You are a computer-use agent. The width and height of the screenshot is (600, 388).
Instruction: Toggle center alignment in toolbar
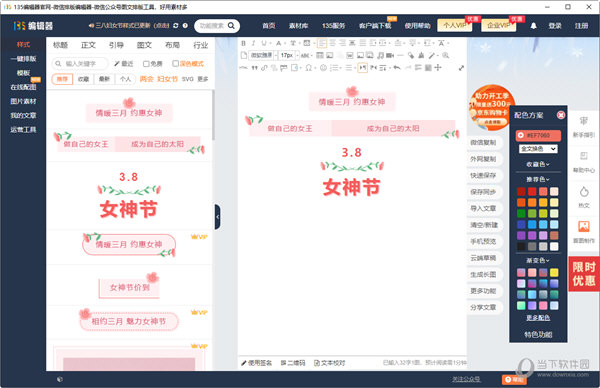coord(332,43)
